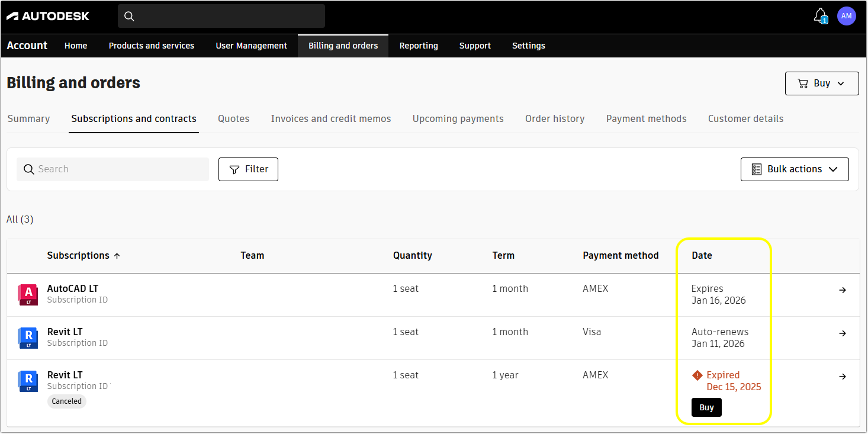868x434 pixels.
Task: Open User Management in navigation bar
Action: (x=251, y=46)
